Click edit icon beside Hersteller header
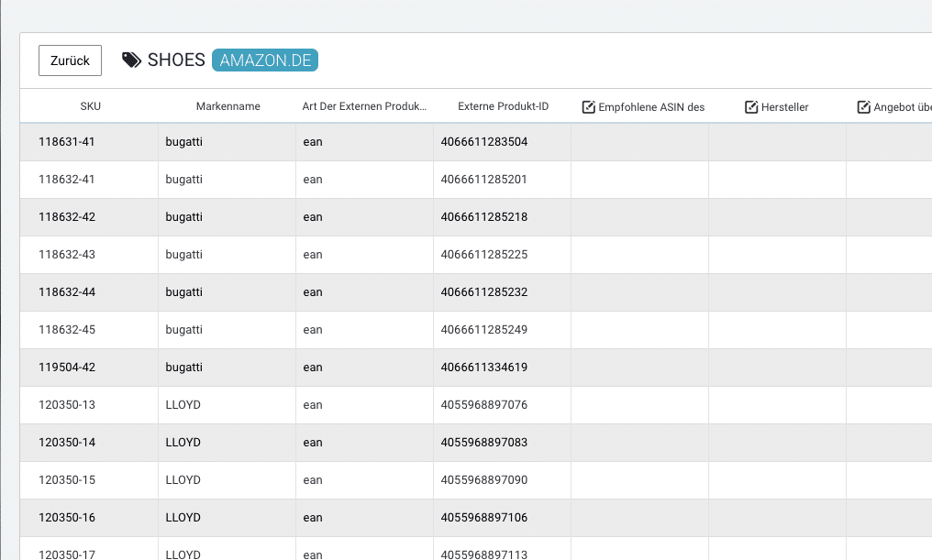Viewport: 932px width, 560px height. click(x=752, y=107)
